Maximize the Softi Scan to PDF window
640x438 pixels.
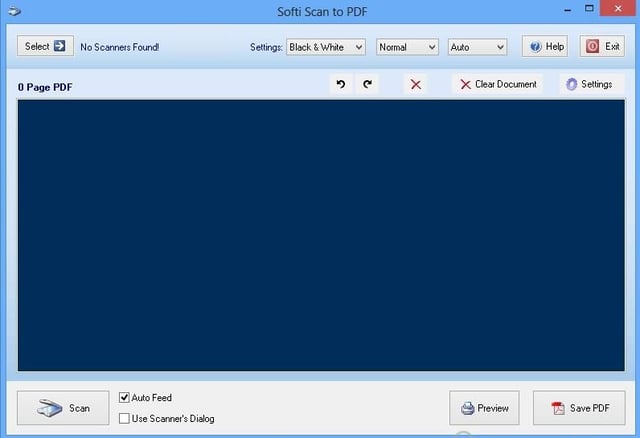click(x=589, y=8)
